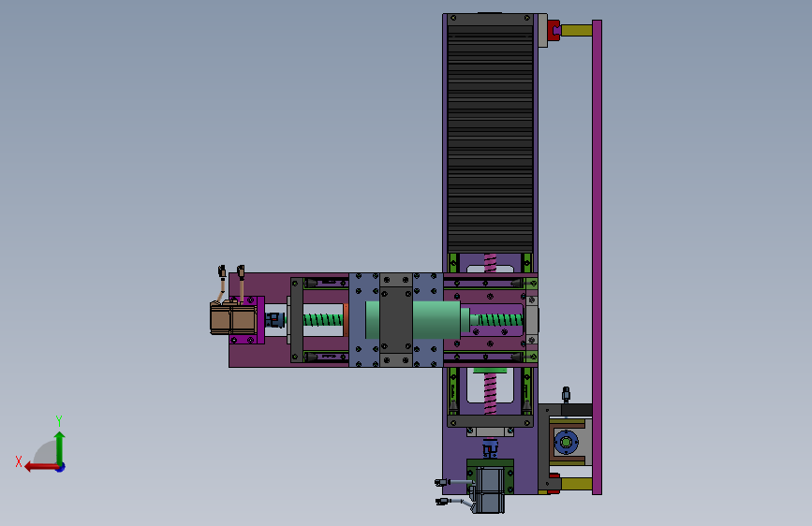Select the yellow spacer rod at the top right
The width and height of the screenshot is (812, 526).
pos(576,31)
